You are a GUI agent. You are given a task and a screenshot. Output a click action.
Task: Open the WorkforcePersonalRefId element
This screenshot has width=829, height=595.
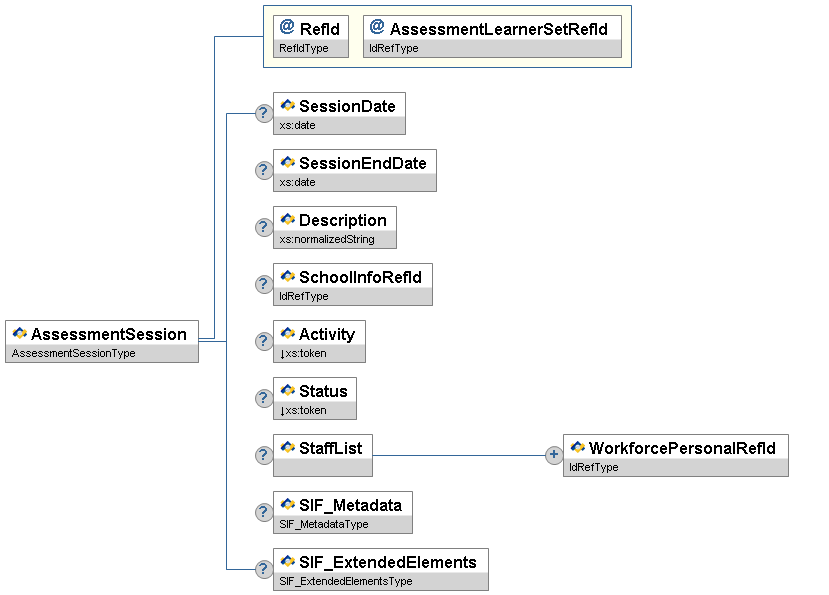(x=682, y=448)
